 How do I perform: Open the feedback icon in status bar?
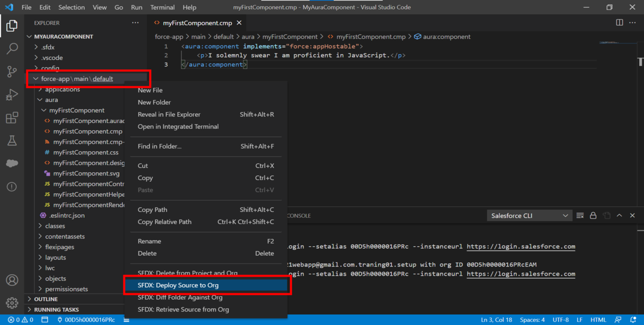click(619, 320)
